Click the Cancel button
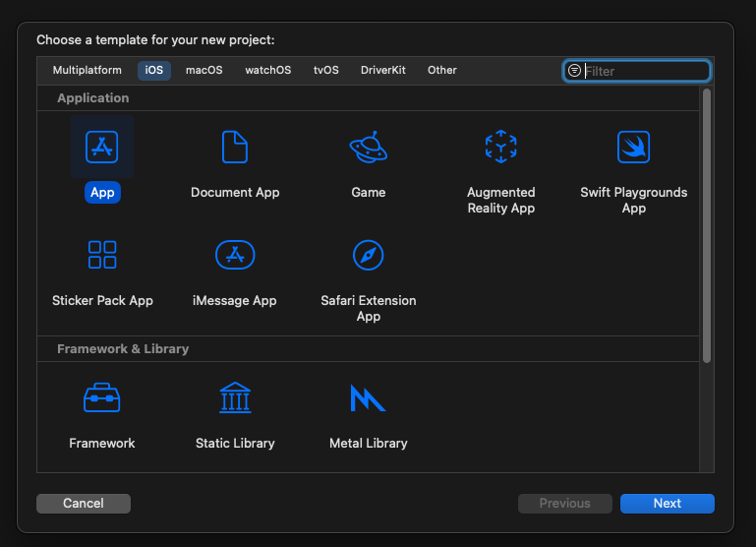The image size is (756, 547). click(84, 503)
